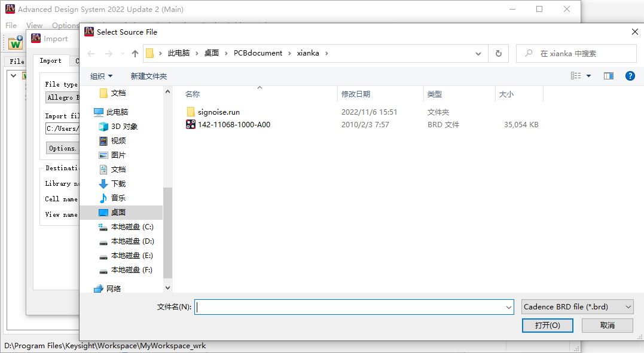Click the ADS workspace toolbar icon
The width and height of the screenshot is (644, 353).
[16, 42]
